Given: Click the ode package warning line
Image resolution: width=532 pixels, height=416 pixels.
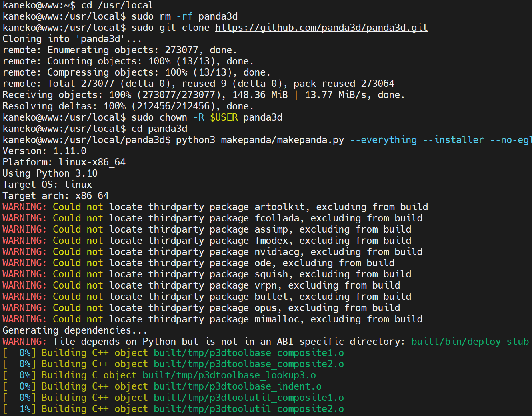Looking at the screenshot, I should pos(198,263).
